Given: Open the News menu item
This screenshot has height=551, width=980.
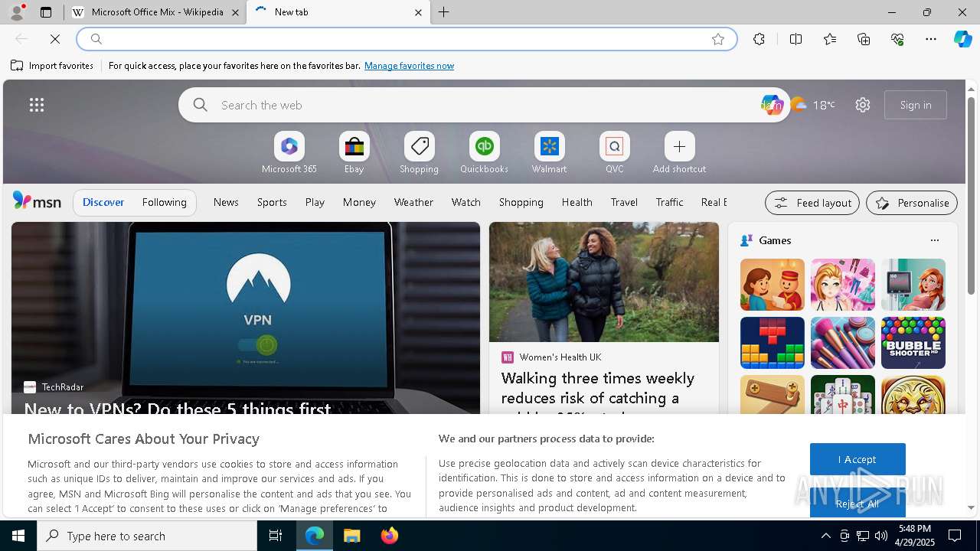Looking at the screenshot, I should click(x=226, y=202).
